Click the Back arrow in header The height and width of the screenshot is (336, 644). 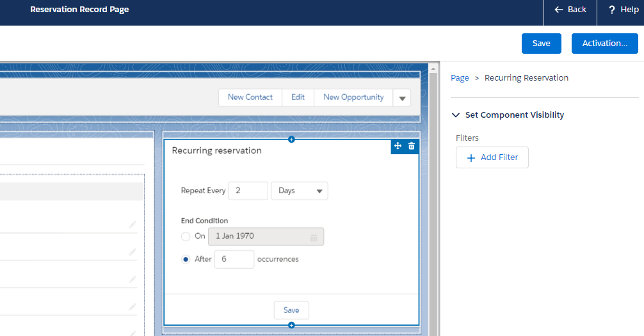559,10
